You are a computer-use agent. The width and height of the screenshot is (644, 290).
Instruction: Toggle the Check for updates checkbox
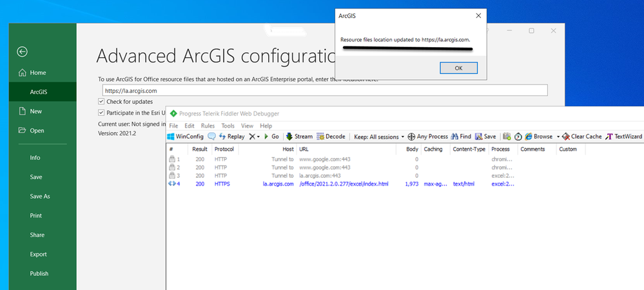tap(101, 101)
